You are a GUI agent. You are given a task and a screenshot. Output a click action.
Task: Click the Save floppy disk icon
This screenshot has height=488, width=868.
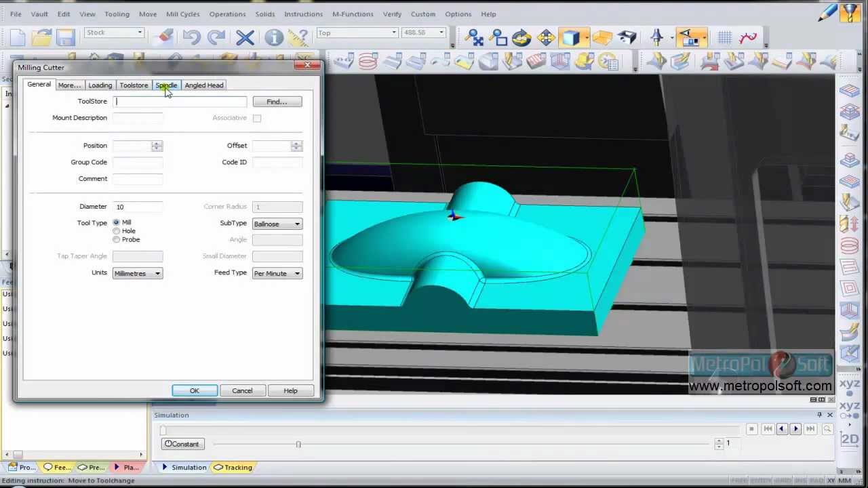pyautogui.click(x=66, y=38)
